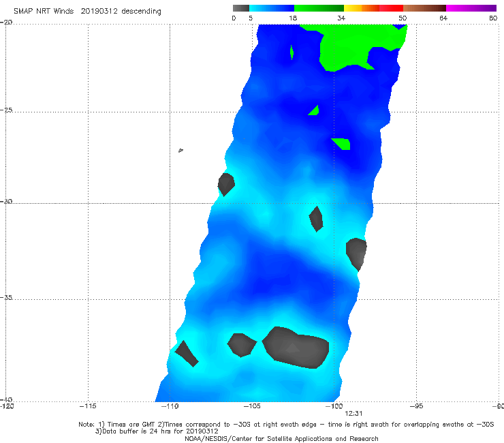This screenshot has width=504, height=443.
Task: Click the largest gray low-wind patch near the bottom
Action: tap(296, 348)
